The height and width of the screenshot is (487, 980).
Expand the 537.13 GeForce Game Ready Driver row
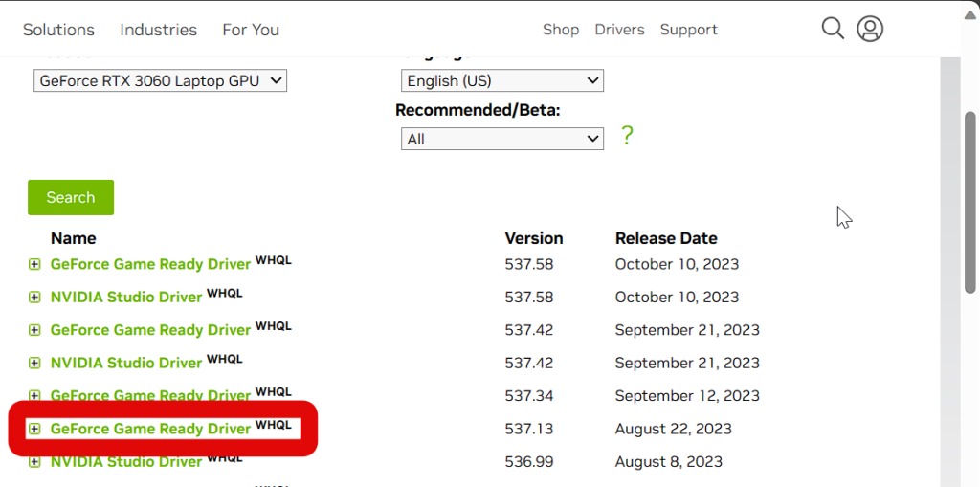(34, 429)
